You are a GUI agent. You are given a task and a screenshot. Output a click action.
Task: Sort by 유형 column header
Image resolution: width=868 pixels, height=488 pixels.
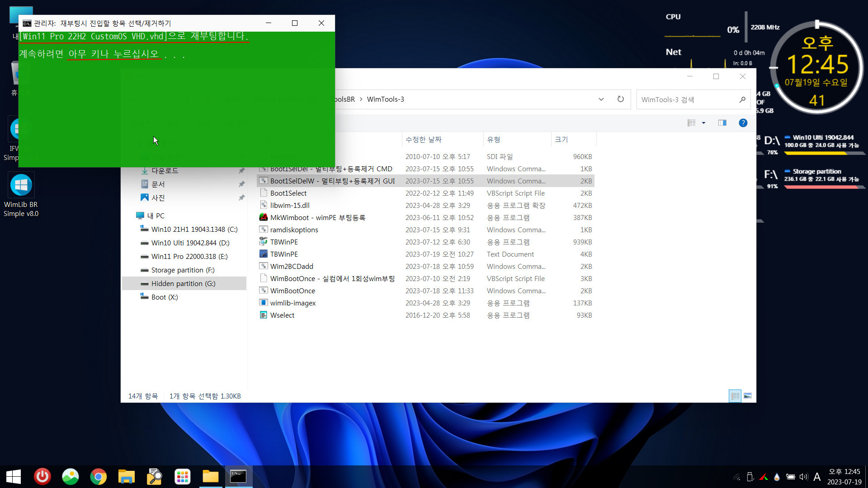point(517,140)
